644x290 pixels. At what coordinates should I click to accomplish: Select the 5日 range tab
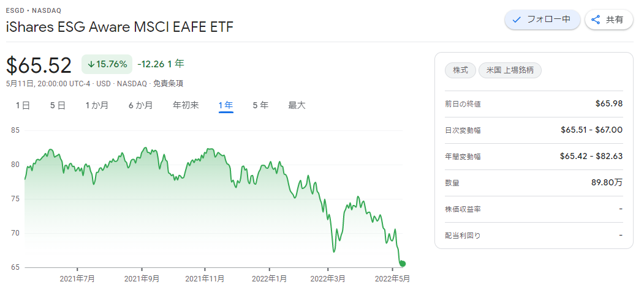click(x=58, y=105)
